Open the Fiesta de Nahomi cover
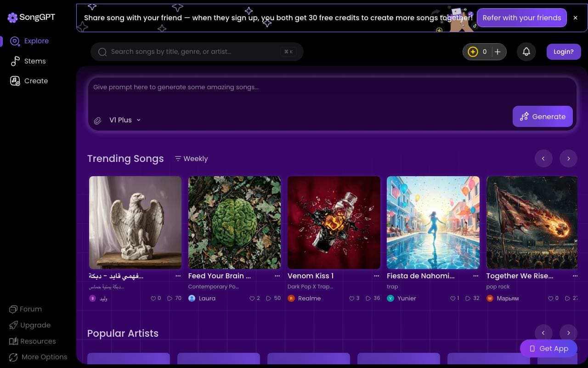The height and width of the screenshot is (368, 588). (x=433, y=223)
